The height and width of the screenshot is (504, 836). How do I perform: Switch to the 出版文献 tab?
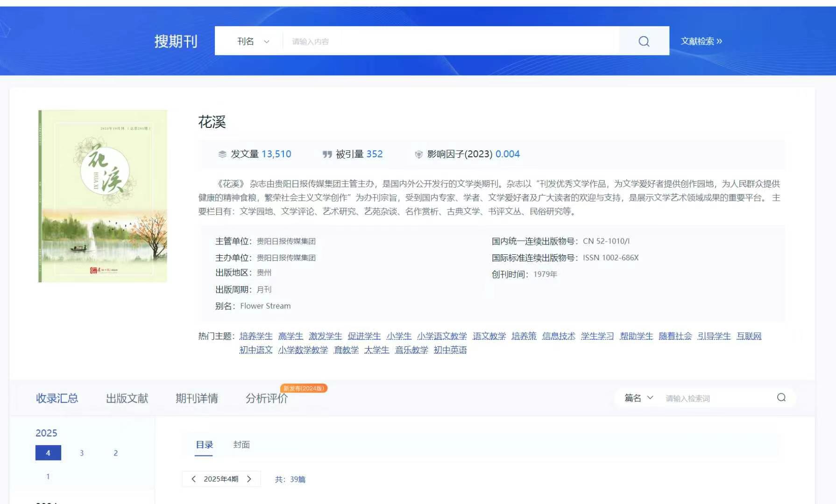(127, 398)
